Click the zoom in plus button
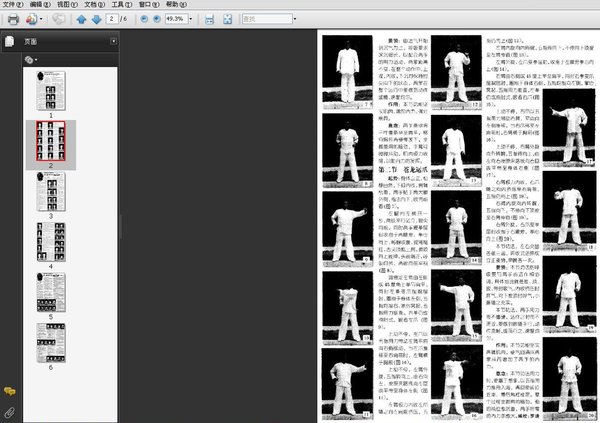Image resolution: width=600 pixels, height=423 pixels. [x=157, y=19]
